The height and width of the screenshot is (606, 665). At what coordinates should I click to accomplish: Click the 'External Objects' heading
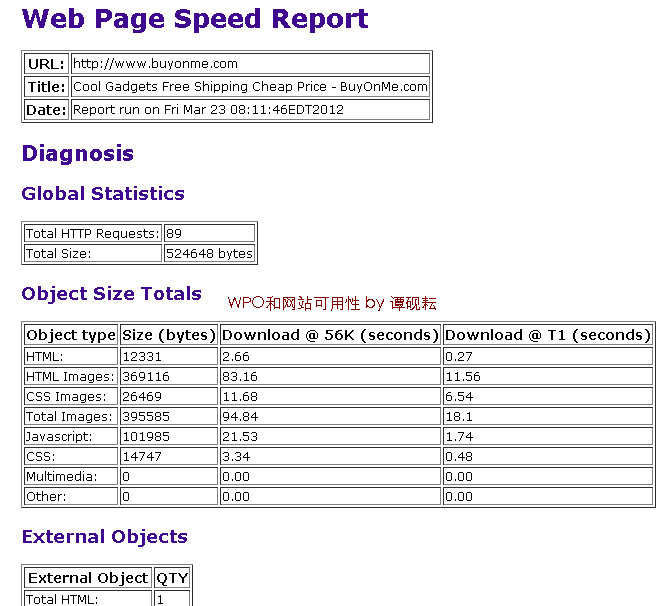[x=105, y=537]
